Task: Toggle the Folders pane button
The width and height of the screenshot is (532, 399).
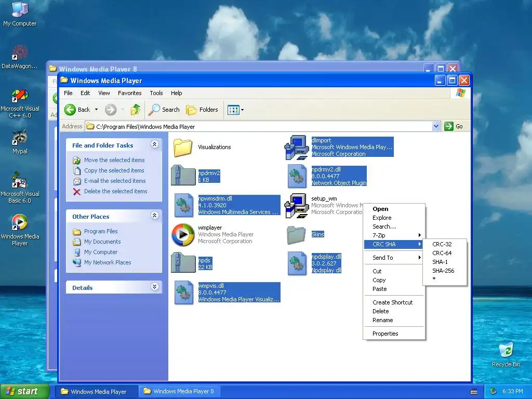Action: (x=202, y=110)
